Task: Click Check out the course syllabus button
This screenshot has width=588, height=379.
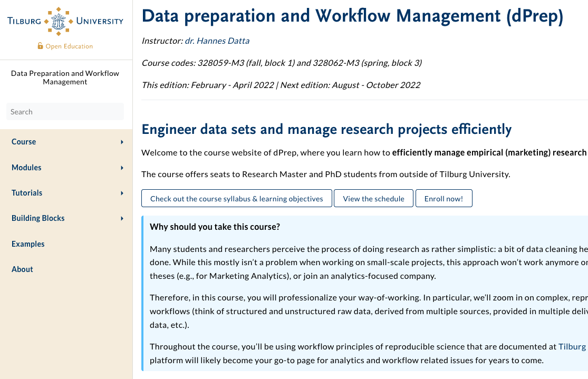Action: (x=237, y=199)
